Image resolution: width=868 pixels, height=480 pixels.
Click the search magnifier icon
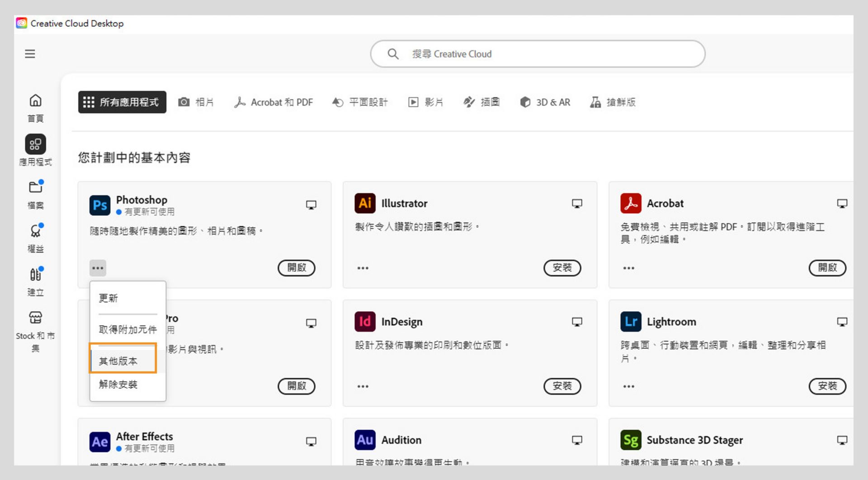coord(393,54)
